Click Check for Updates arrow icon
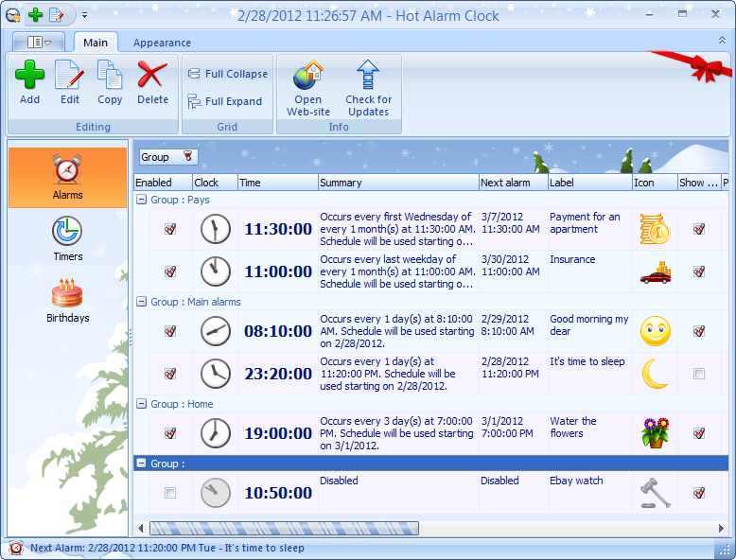The height and width of the screenshot is (560, 736). click(x=368, y=75)
